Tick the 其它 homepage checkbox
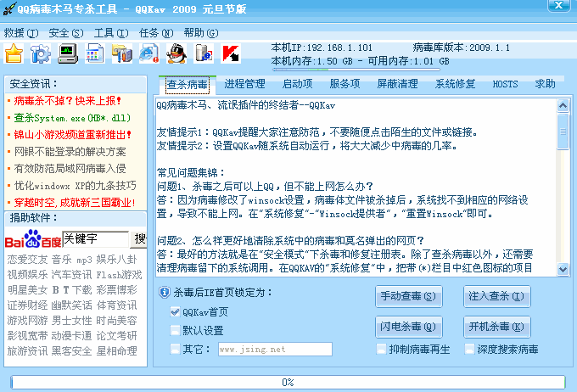The image size is (577, 392). pyautogui.click(x=175, y=349)
